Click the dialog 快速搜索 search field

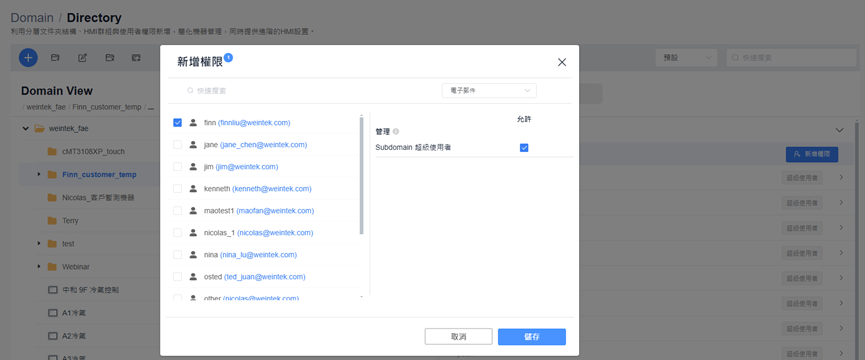click(x=309, y=90)
